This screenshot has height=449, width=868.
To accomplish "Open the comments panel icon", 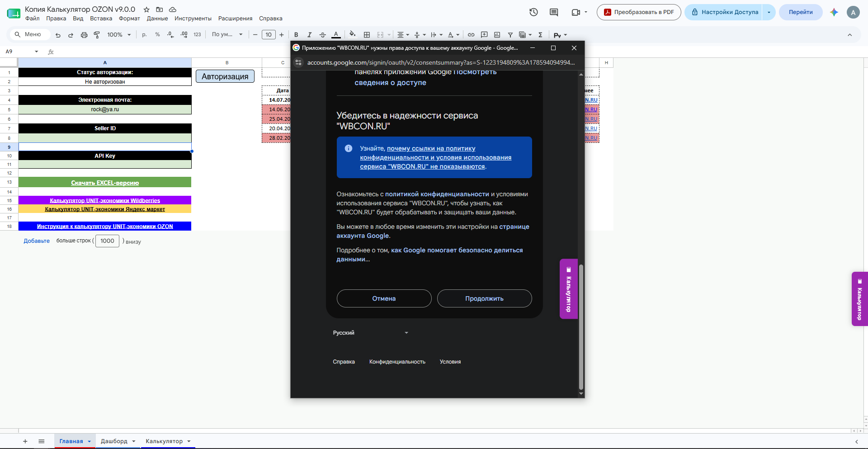I will point(554,12).
